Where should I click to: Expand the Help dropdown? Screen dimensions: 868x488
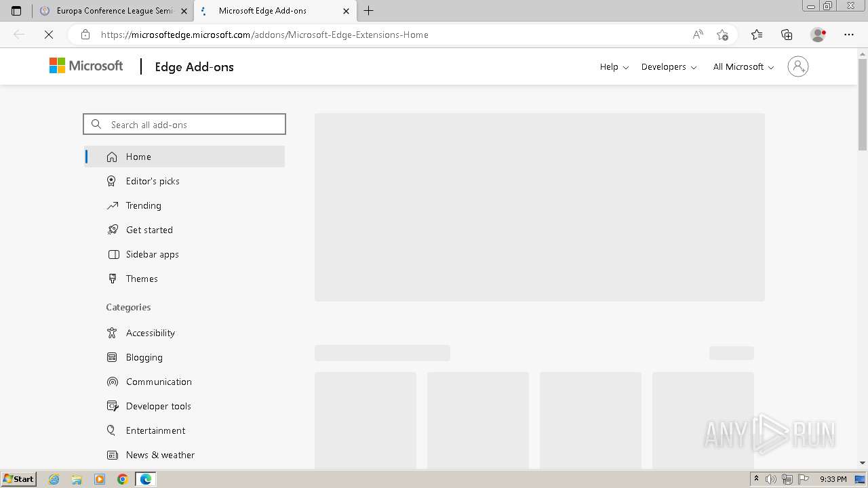tap(614, 66)
